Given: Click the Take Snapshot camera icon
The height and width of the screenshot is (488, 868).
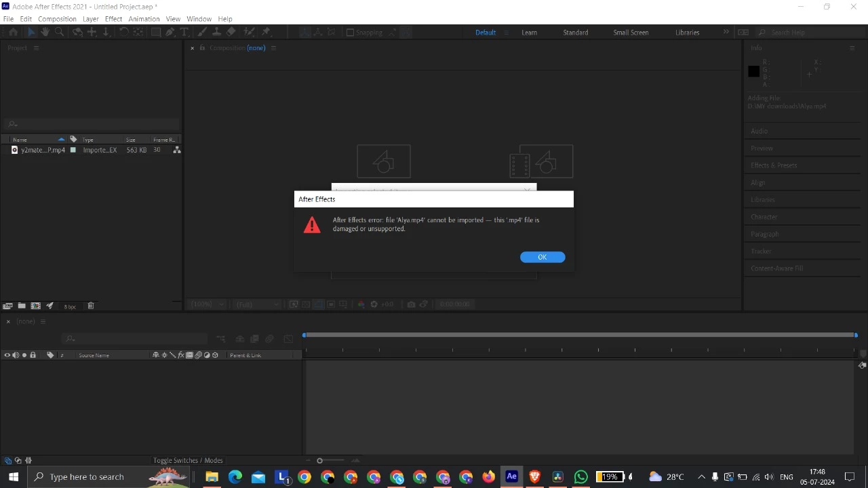Looking at the screenshot, I should 411,304.
